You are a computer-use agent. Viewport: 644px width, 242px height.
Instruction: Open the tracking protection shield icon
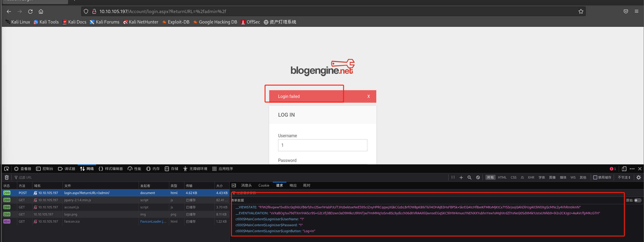86,12
